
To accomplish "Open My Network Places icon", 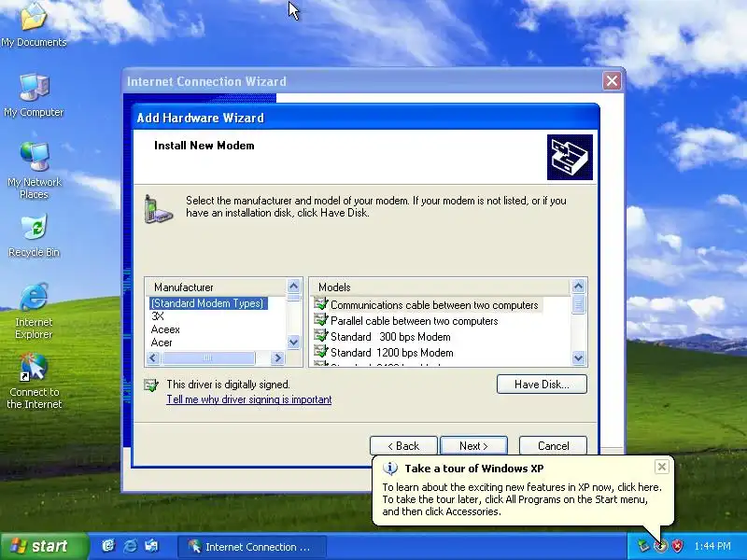I will pyautogui.click(x=34, y=170).
